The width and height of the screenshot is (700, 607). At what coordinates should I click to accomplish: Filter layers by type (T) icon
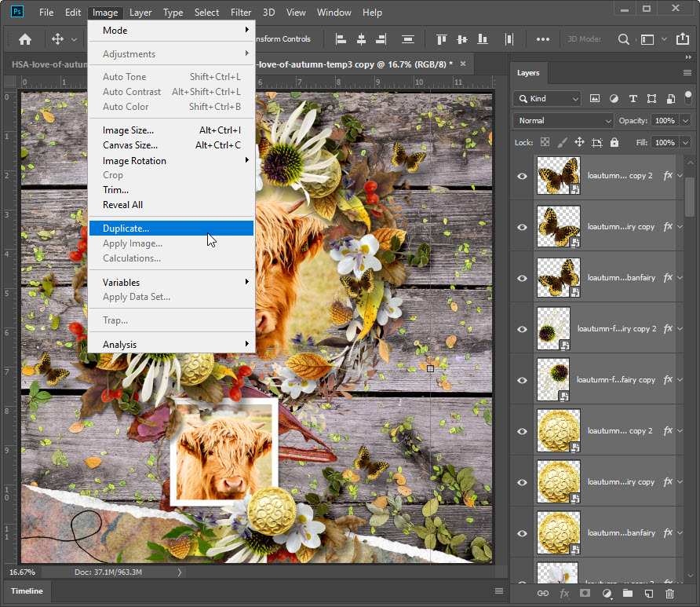(633, 99)
